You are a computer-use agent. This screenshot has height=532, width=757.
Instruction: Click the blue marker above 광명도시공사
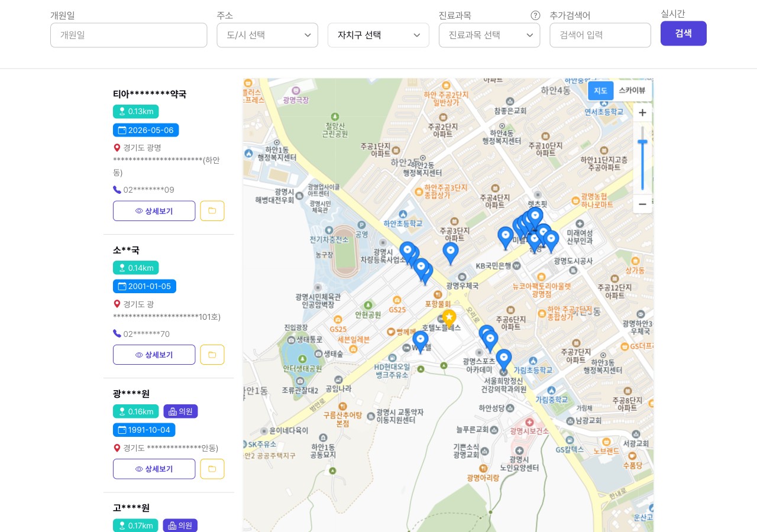(x=551, y=241)
